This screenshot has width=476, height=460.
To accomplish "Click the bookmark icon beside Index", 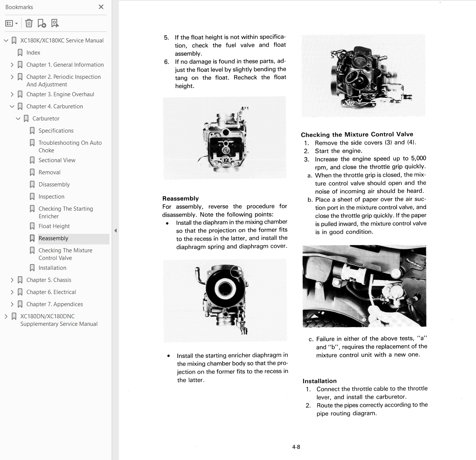I will tap(20, 53).
